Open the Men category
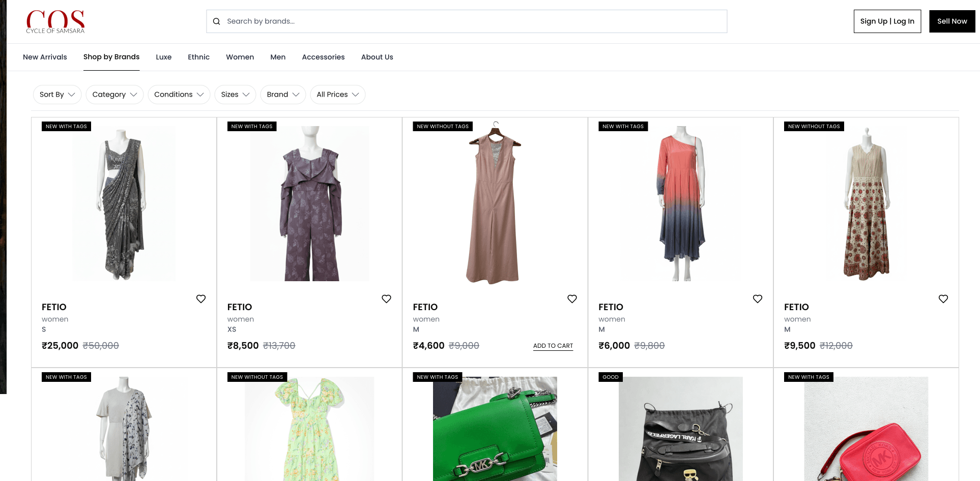980x481 pixels. click(278, 57)
